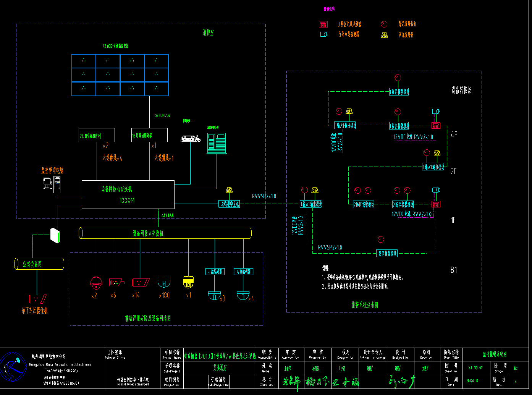The width and height of the screenshot is (532, 395).
Task: Click the cyan server cabinet symbol
Action: coord(217,143)
